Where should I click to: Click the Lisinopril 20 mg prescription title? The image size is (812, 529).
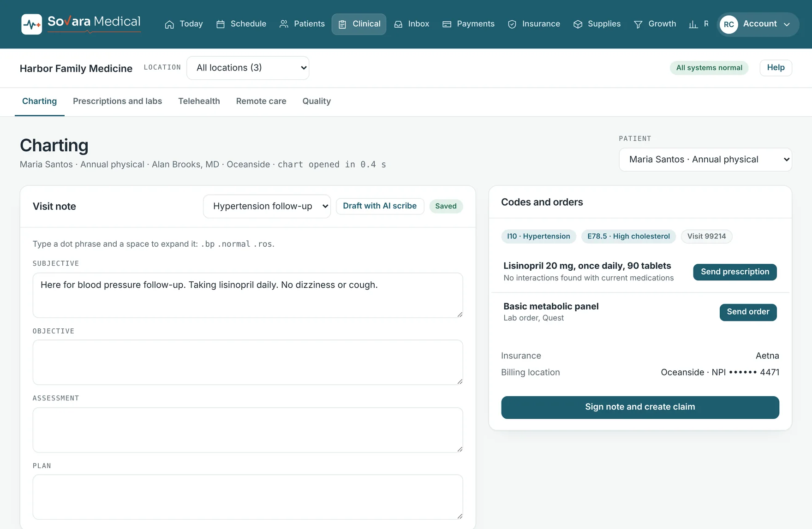[x=587, y=266]
